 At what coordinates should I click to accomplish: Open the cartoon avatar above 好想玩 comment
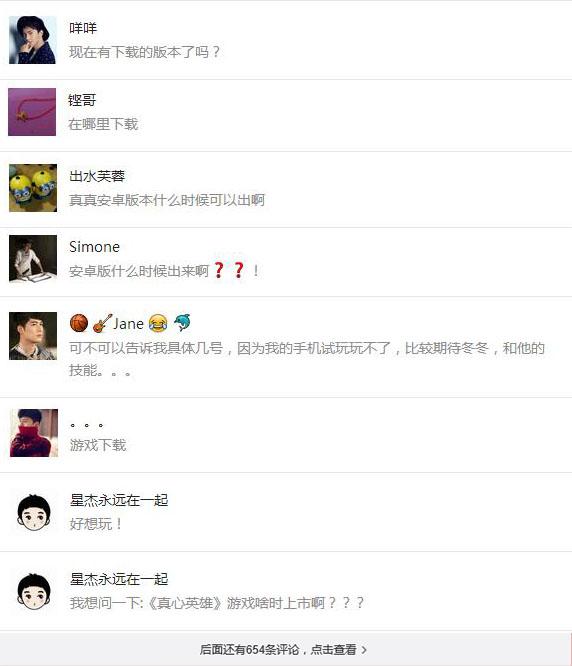pyautogui.click(x=34, y=512)
